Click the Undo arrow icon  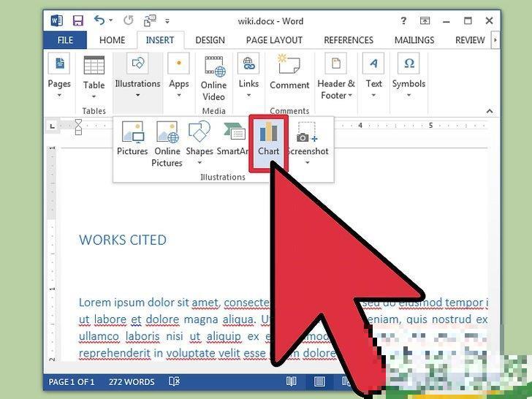(99, 20)
